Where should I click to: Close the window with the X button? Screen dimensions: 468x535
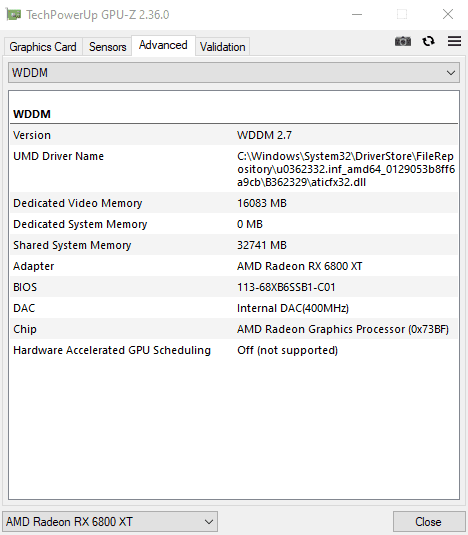click(x=448, y=14)
